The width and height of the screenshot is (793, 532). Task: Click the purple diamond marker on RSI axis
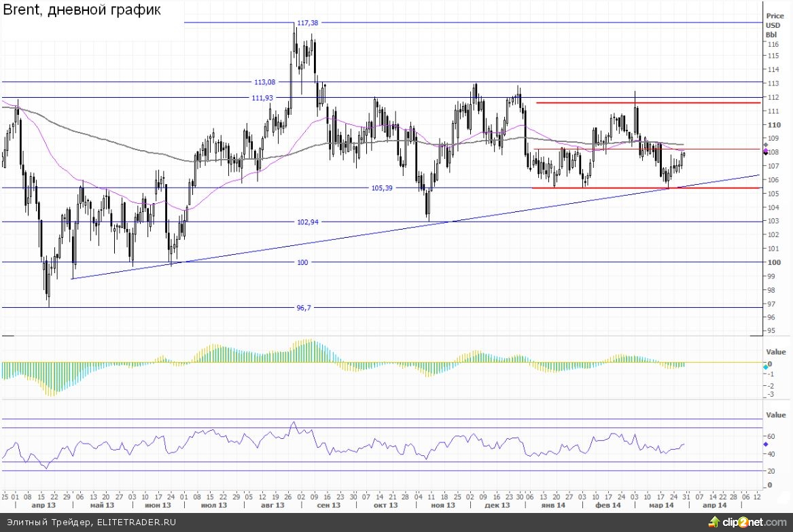tap(766, 444)
